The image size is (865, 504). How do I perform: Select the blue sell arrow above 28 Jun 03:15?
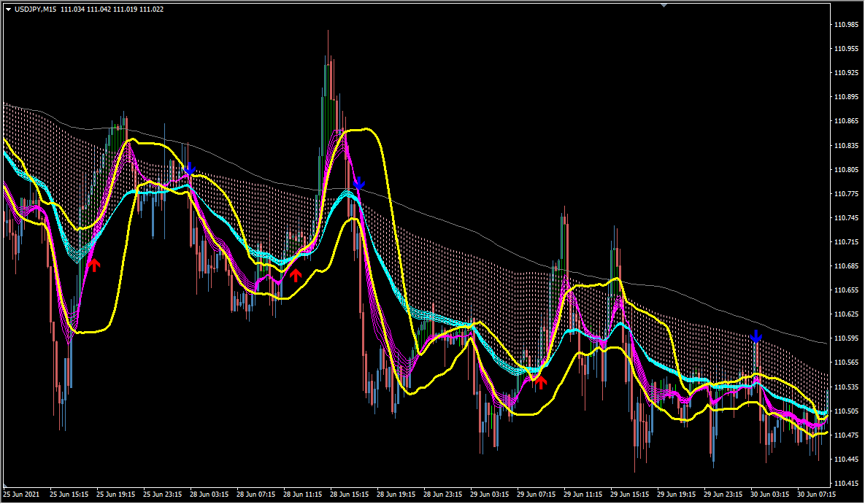pyautogui.click(x=190, y=168)
